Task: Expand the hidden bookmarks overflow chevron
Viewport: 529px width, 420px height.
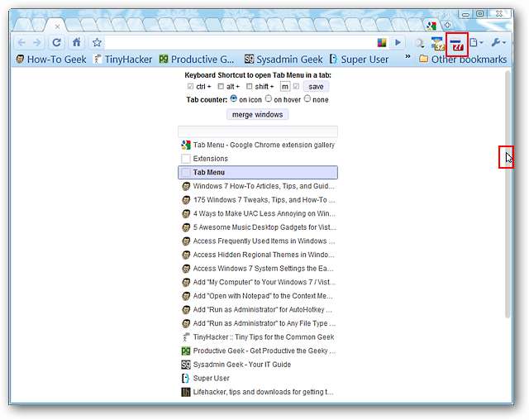Action: [407, 58]
